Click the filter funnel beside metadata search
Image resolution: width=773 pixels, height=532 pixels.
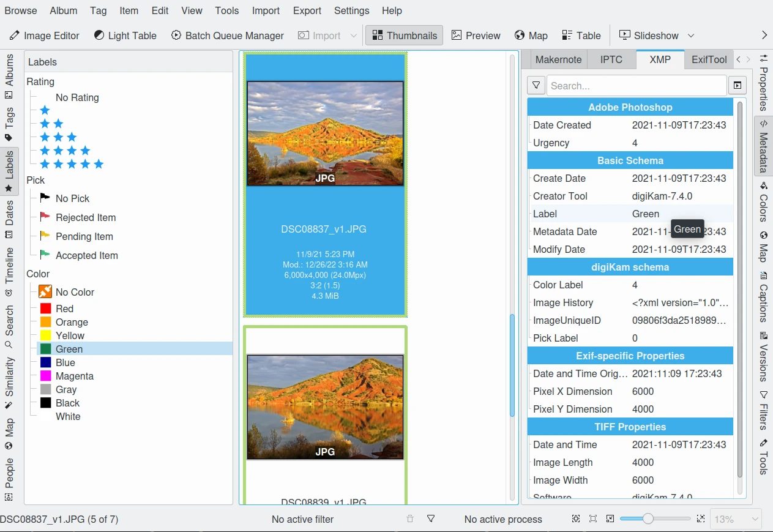point(536,86)
